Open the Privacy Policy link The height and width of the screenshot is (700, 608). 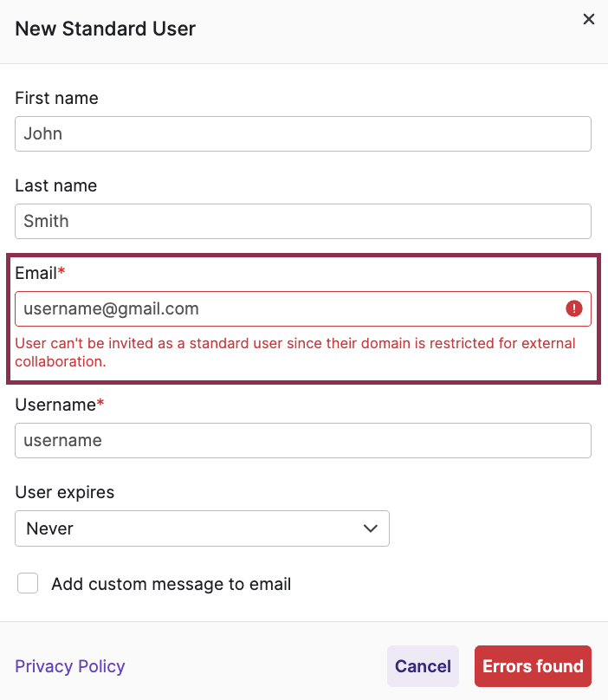click(x=69, y=666)
